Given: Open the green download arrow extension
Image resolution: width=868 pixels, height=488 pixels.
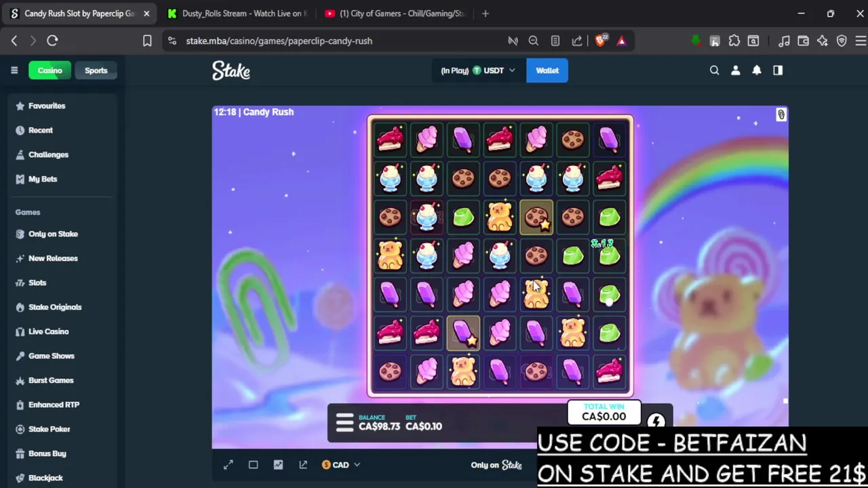Looking at the screenshot, I should tap(695, 41).
